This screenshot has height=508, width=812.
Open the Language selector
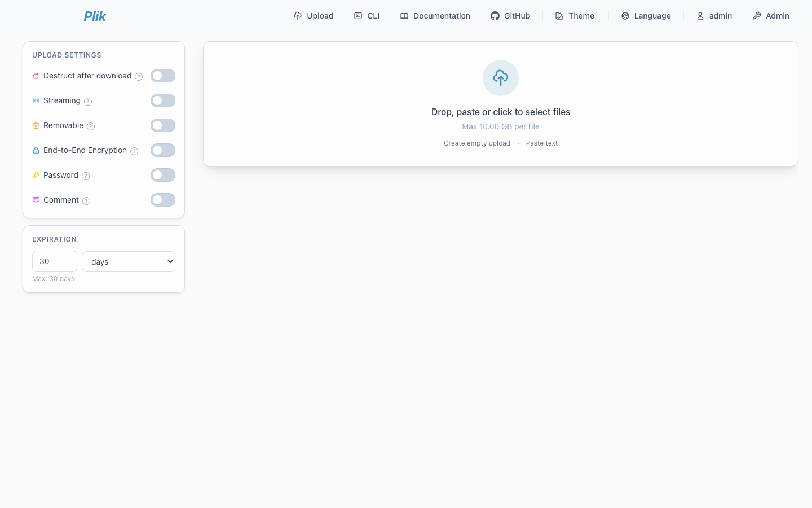coord(646,16)
